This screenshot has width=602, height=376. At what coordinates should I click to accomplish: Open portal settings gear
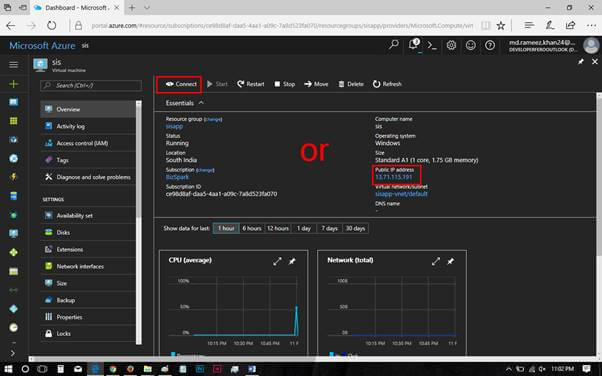pos(452,45)
